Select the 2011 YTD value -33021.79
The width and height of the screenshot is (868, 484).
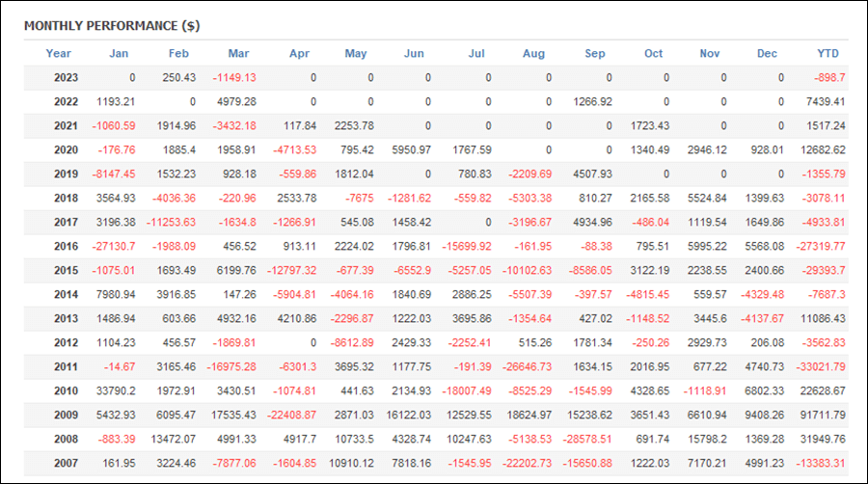tap(819, 366)
